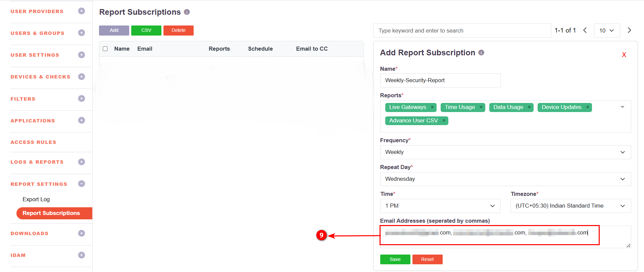This screenshot has height=272, width=644.
Task: Open Export Log in sidebar
Action: coord(36,199)
